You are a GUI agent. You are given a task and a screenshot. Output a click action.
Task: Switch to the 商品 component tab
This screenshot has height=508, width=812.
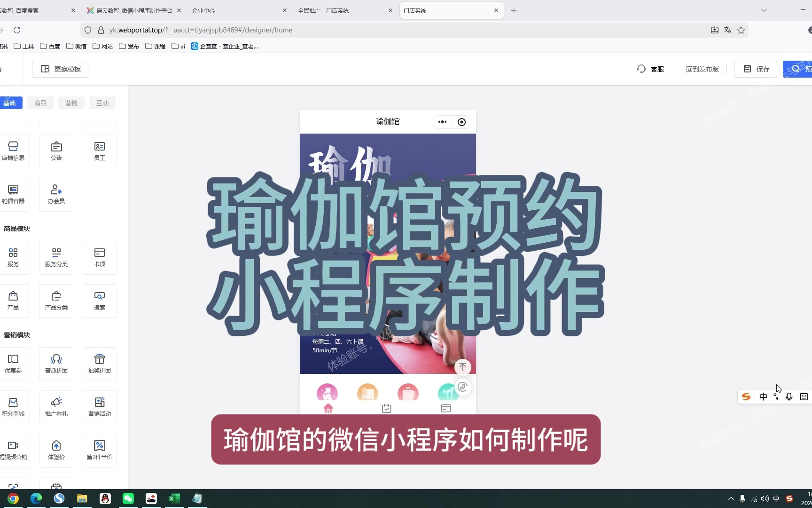point(40,103)
